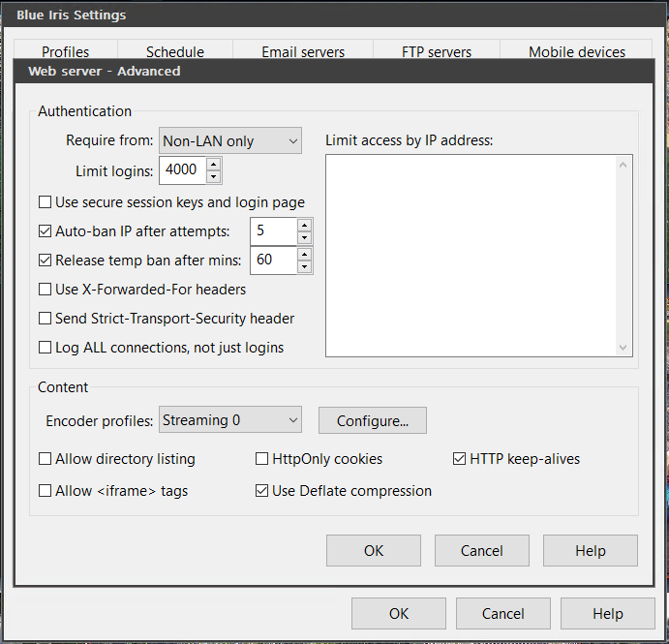The width and height of the screenshot is (669, 644).
Task: Switch to the Email servers tab
Action: [303, 52]
